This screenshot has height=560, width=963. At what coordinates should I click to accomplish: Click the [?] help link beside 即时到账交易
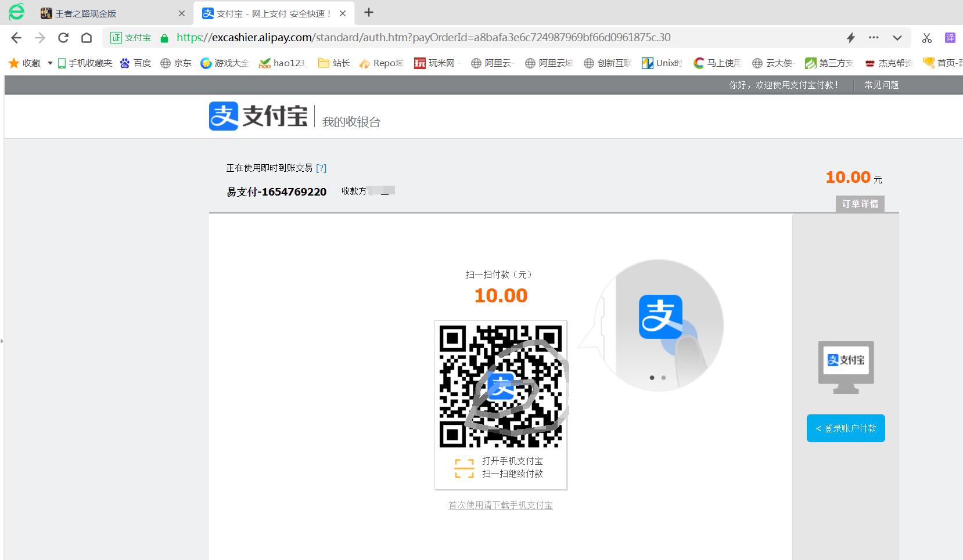click(x=321, y=168)
